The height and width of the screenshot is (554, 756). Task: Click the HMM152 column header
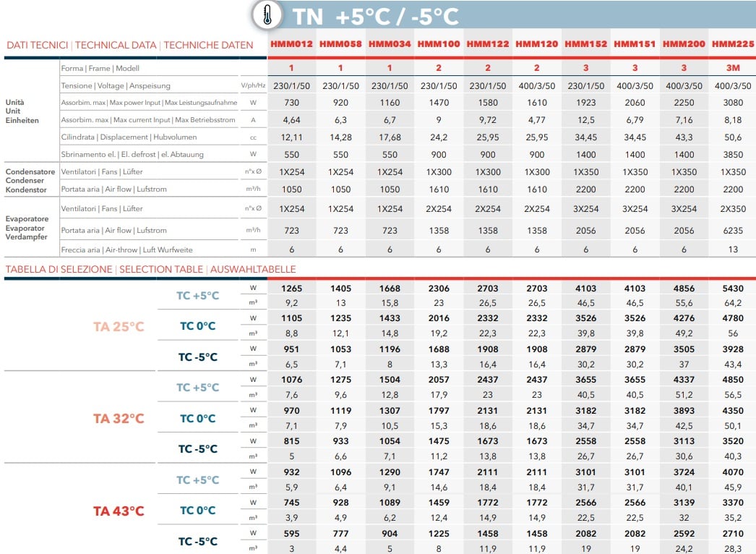pos(586,44)
